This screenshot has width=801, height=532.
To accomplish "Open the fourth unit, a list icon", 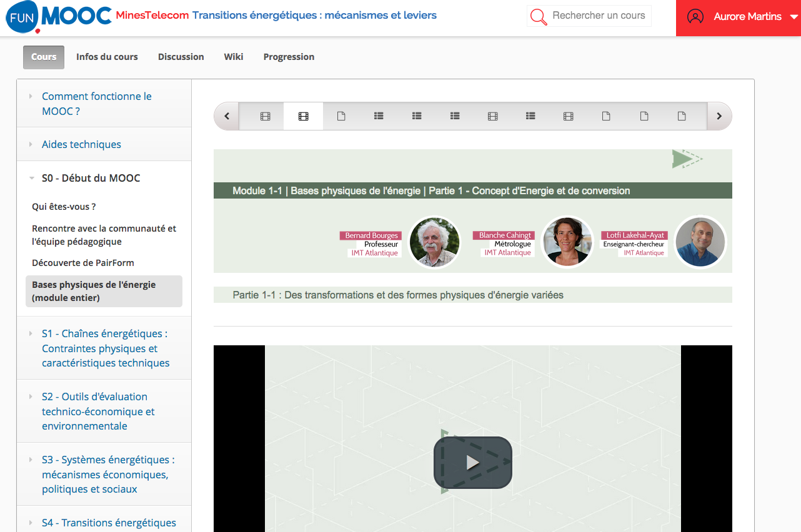I will coord(379,116).
